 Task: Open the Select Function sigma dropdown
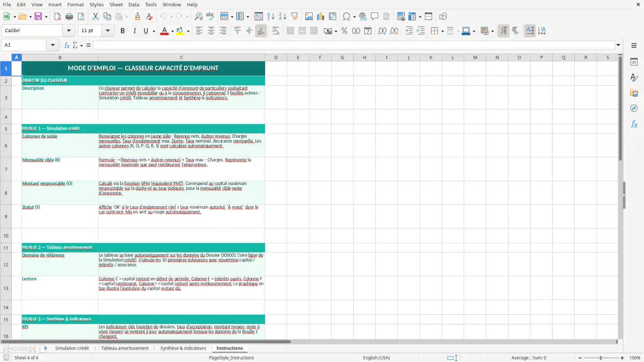point(82,45)
